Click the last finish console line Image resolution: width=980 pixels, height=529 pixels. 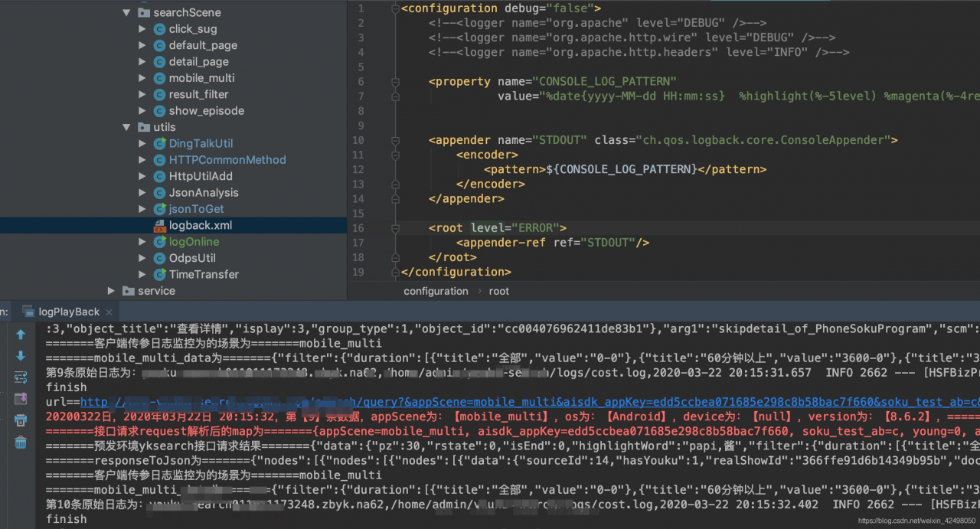[67, 519]
